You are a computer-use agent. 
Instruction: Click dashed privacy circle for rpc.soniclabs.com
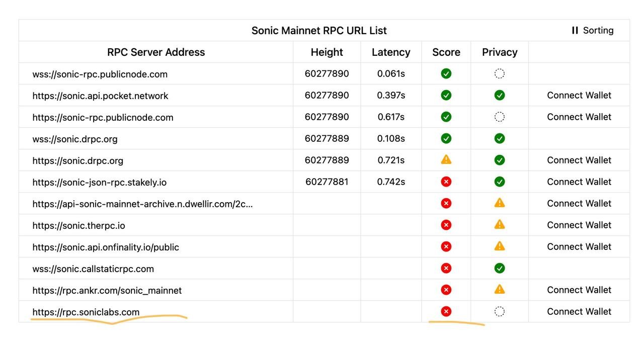point(499,311)
